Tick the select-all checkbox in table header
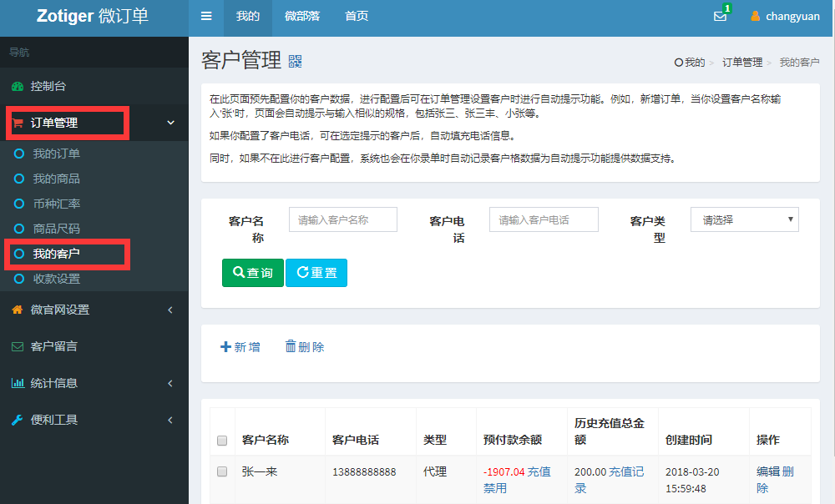Screen dimensions: 835x504 [x=222, y=441]
